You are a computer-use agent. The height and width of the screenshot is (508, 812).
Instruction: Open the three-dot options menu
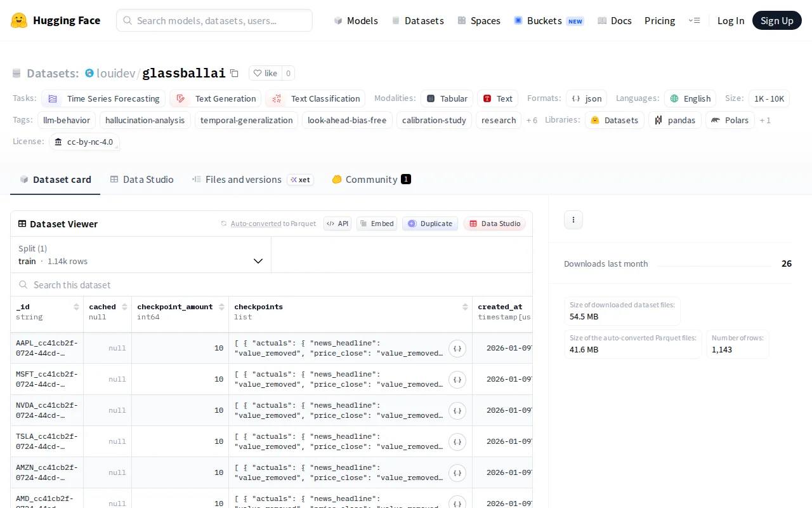tap(573, 220)
